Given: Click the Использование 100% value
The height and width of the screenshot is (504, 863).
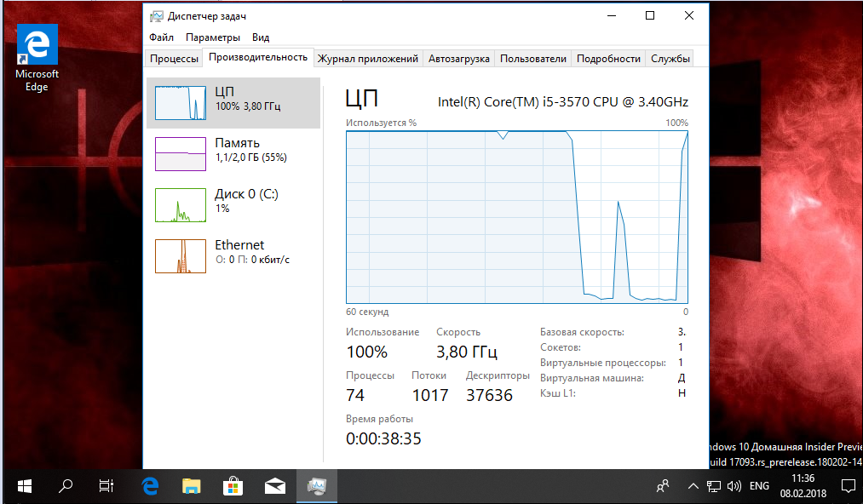Looking at the screenshot, I should point(366,352).
